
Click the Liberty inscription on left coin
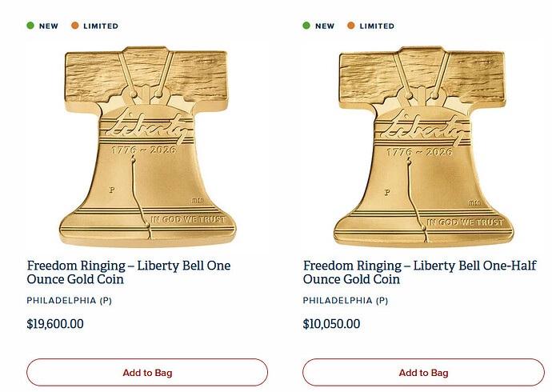[x=148, y=127]
